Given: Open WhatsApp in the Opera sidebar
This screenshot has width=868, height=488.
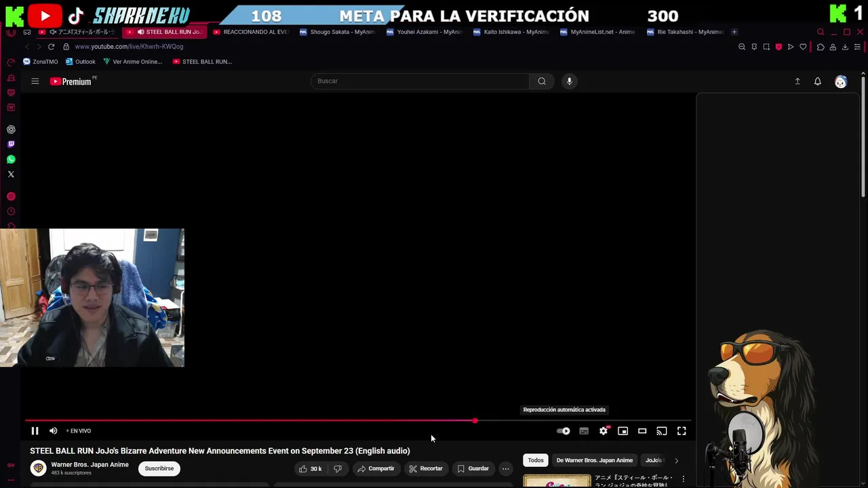Looking at the screenshot, I should [x=11, y=159].
